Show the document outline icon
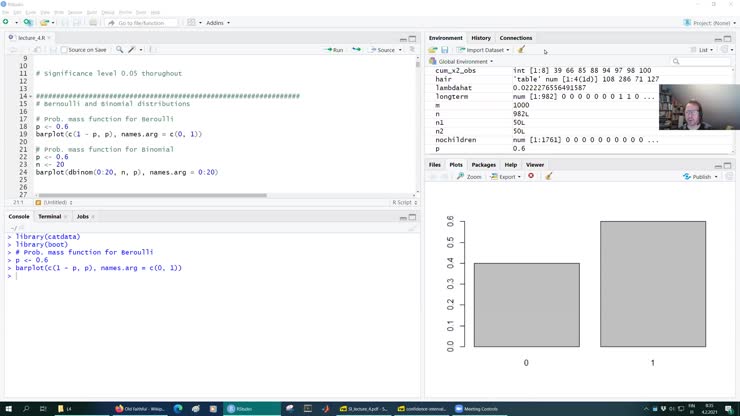The height and width of the screenshot is (416, 740). pos(412,50)
